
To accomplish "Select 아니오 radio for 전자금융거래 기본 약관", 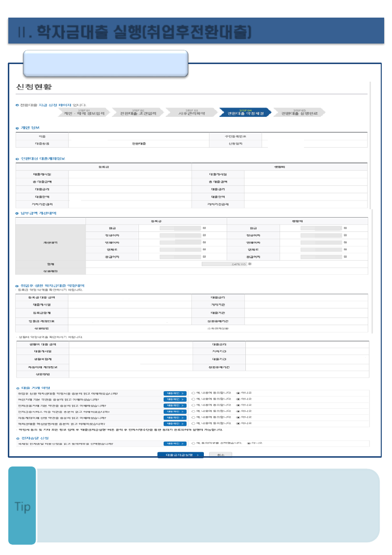I will [238, 405].
